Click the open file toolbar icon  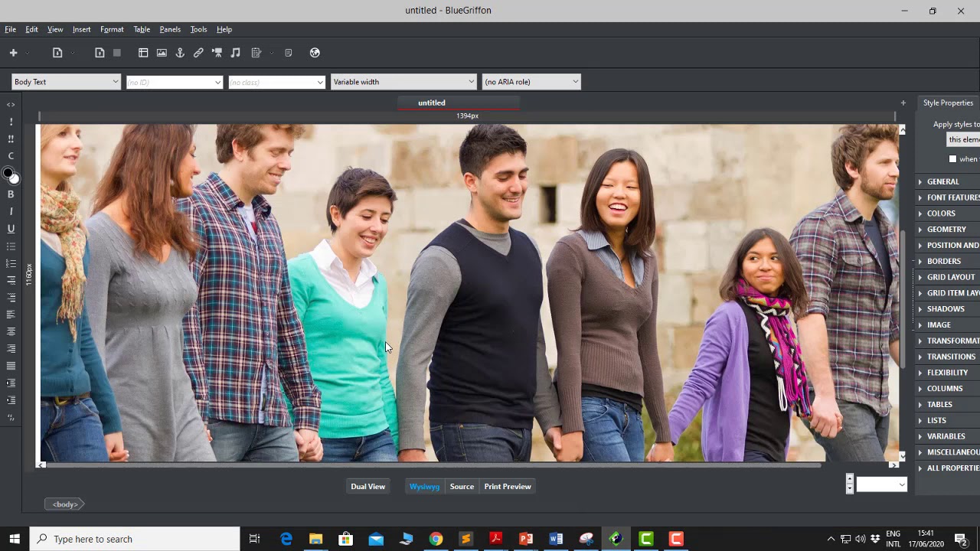click(57, 53)
